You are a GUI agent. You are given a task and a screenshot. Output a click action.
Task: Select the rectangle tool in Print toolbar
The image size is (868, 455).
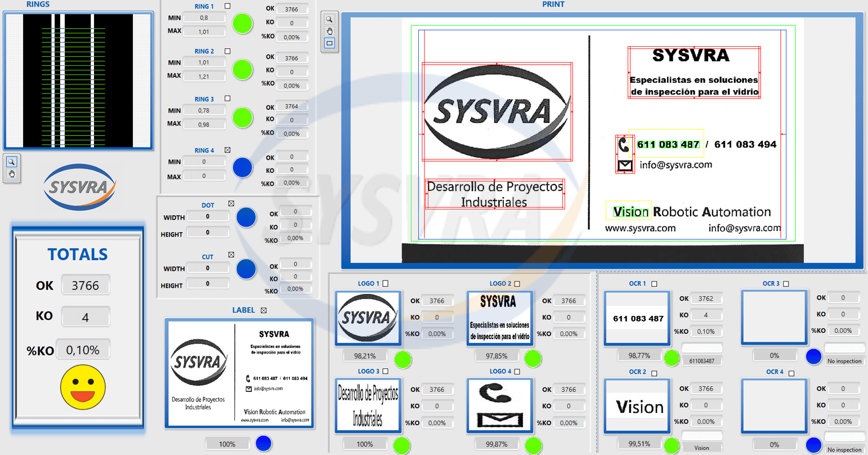tap(329, 43)
